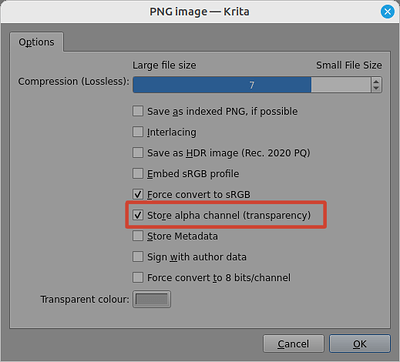This screenshot has width=400, height=362.
Task: Decrease compression with the down arrow
Action: tap(376, 89)
